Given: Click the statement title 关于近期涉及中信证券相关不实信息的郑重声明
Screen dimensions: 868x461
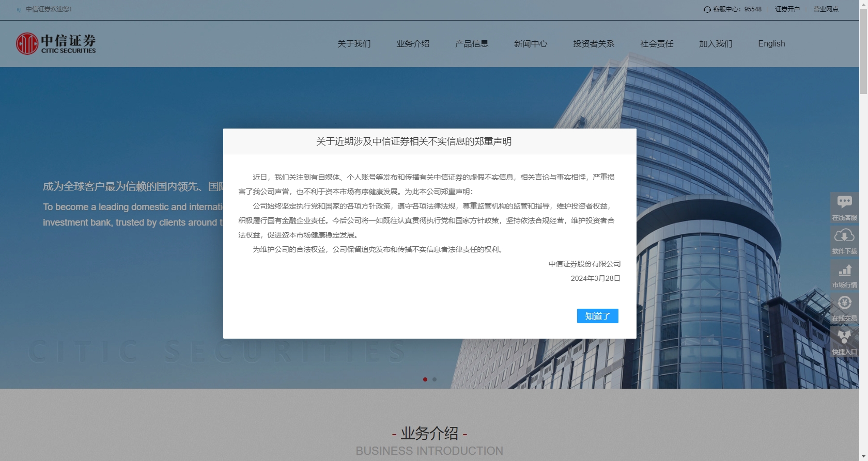Looking at the screenshot, I should point(414,141).
